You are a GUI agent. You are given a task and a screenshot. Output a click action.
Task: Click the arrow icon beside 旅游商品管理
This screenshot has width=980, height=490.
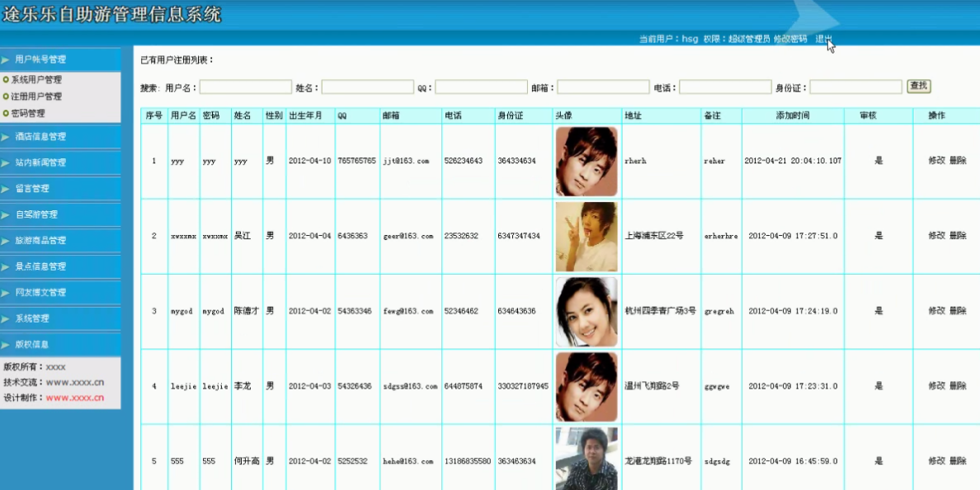coord(6,241)
